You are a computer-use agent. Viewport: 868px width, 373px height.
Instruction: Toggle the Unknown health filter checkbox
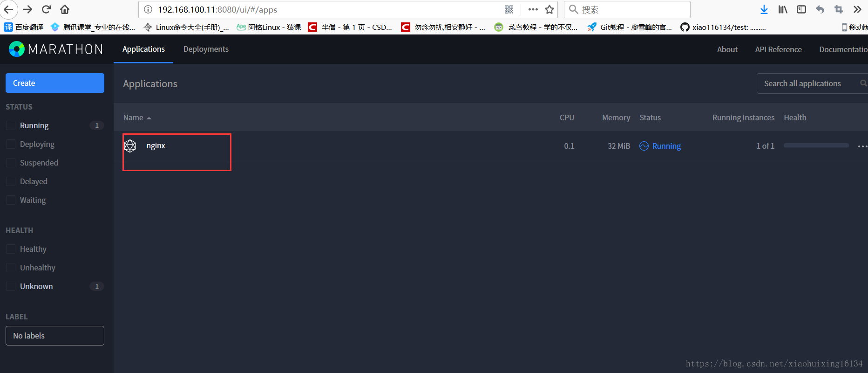11,286
